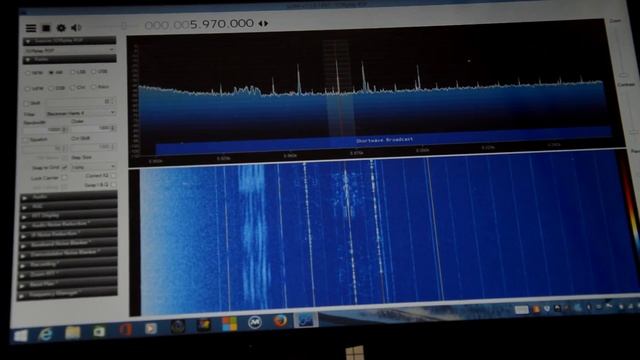Click the active SDR# taskbar button
Screen dimensions: 640x360
tap(306, 320)
